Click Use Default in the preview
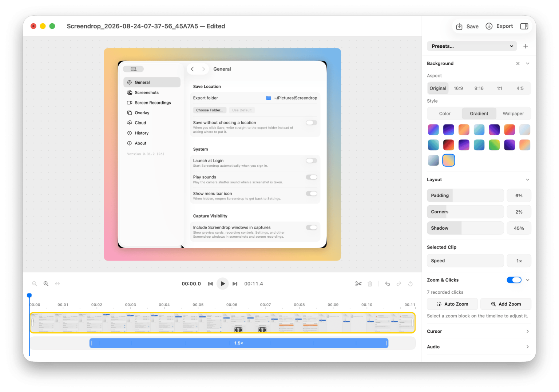 [242, 110]
